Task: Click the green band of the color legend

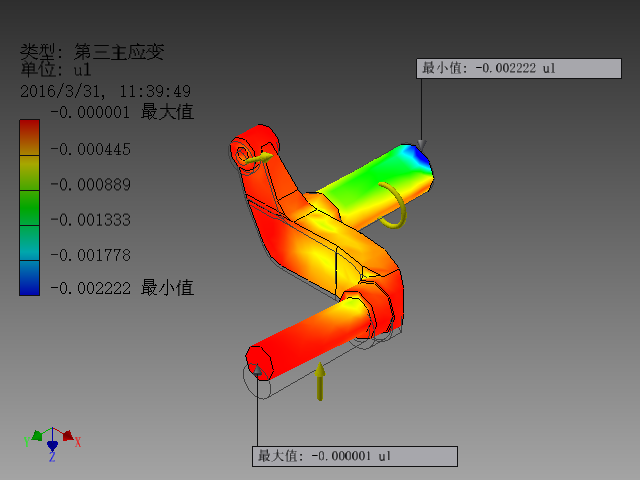Action: (x=29, y=208)
